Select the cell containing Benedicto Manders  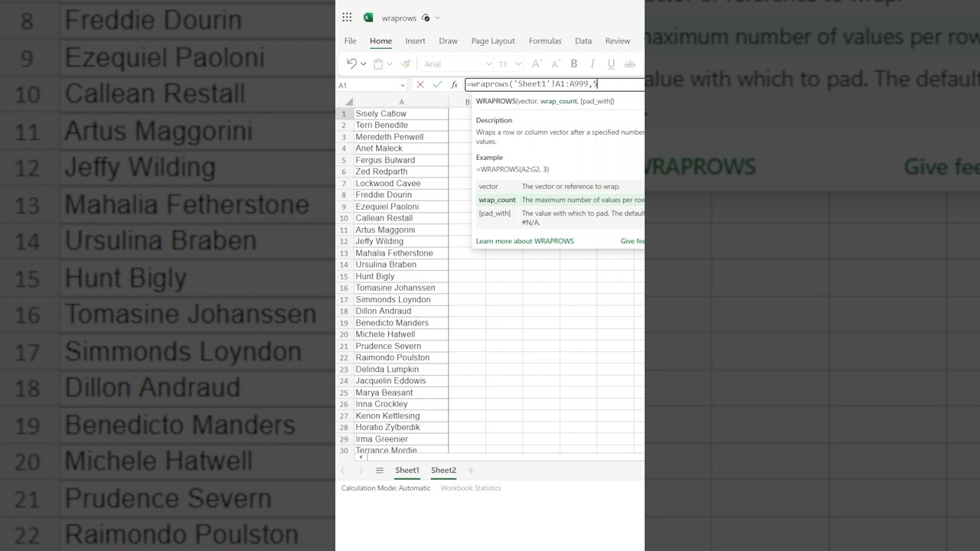point(401,322)
